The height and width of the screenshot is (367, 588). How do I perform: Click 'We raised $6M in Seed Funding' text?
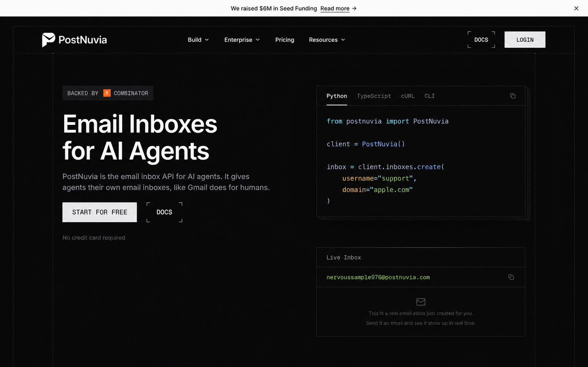click(x=274, y=8)
